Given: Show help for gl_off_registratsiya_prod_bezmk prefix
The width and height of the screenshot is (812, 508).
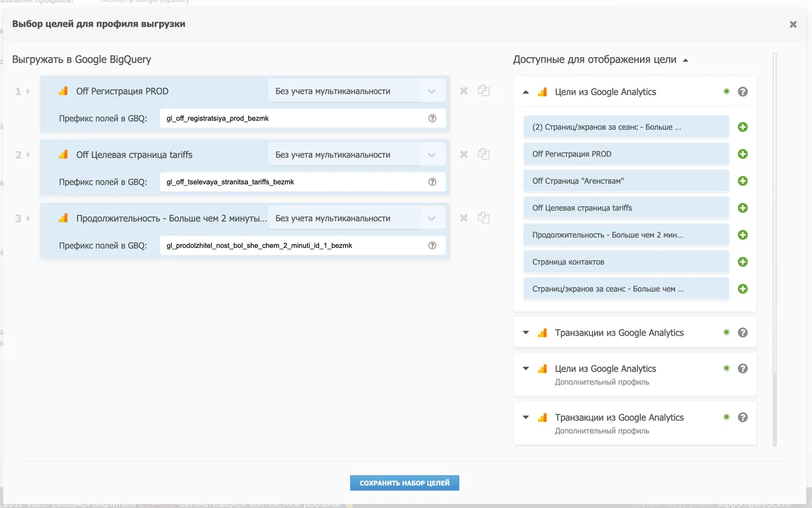Looking at the screenshot, I should coord(433,118).
